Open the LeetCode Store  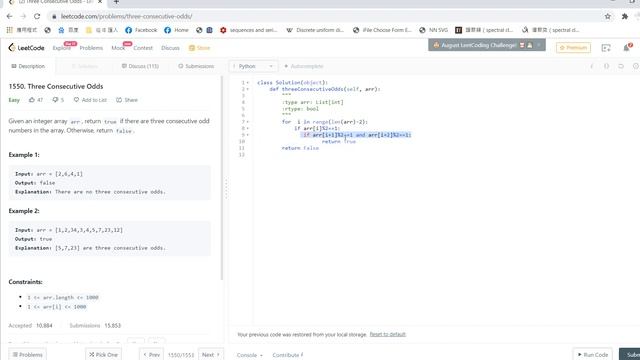tap(199, 48)
